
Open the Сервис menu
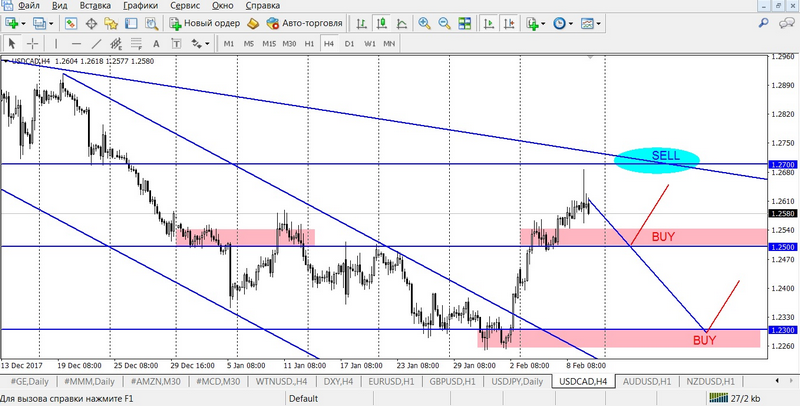click(184, 6)
